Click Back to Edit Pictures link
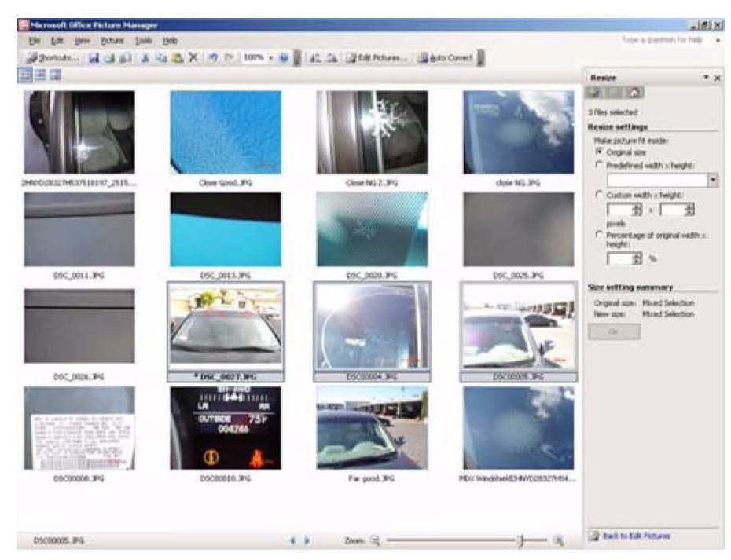Viewport: 731px width, 560px height. click(635, 536)
